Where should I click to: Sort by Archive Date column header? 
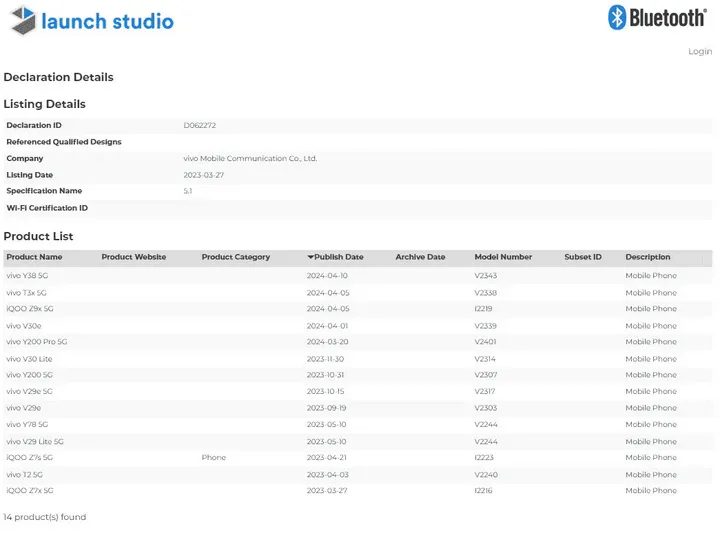(x=420, y=257)
